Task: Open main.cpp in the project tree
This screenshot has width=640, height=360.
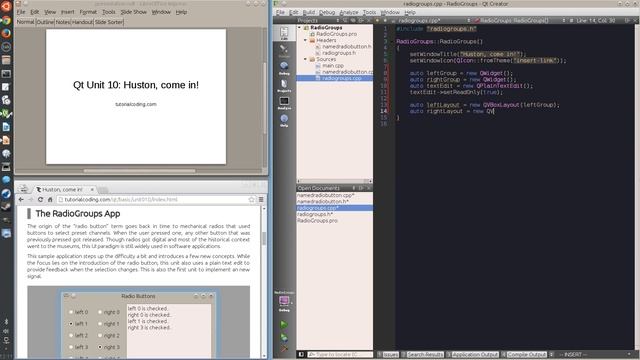Action: pos(333,65)
